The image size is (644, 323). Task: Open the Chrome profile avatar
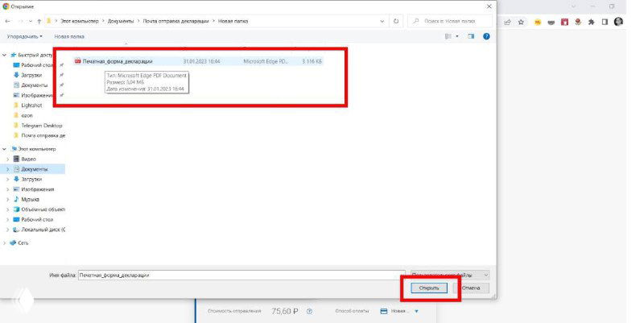618,22
